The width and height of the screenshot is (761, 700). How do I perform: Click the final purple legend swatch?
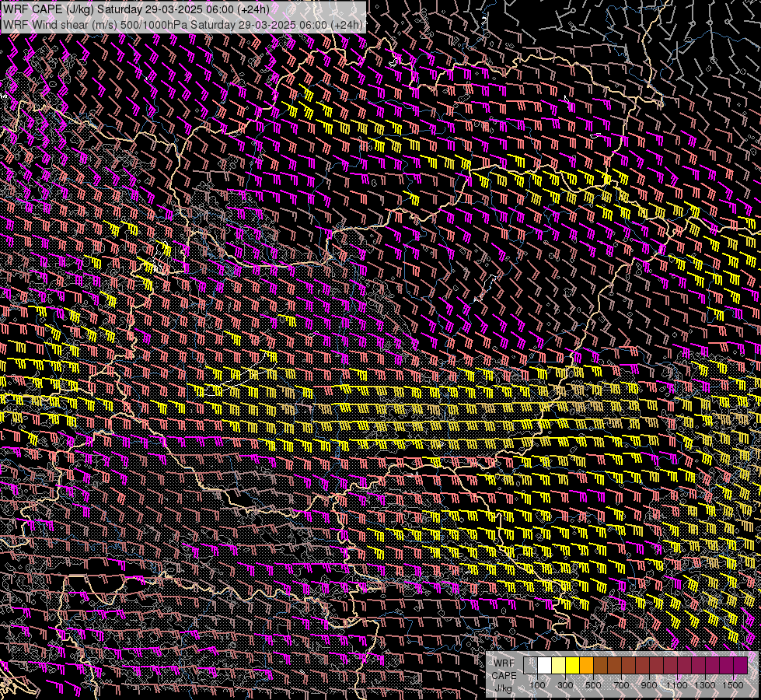(740, 666)
